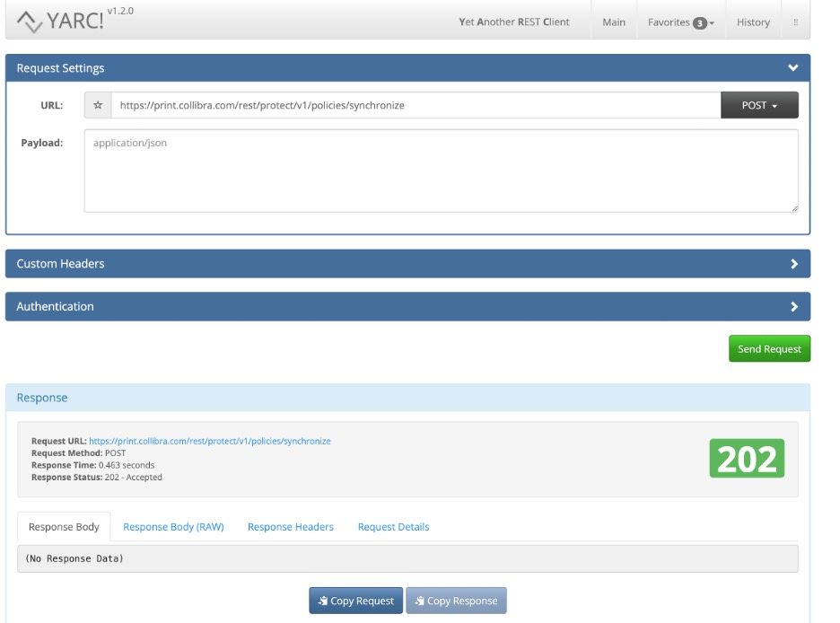840x623 pixels.
Task: Click the star favorite icon beside URL
Action: coord(98,105)
